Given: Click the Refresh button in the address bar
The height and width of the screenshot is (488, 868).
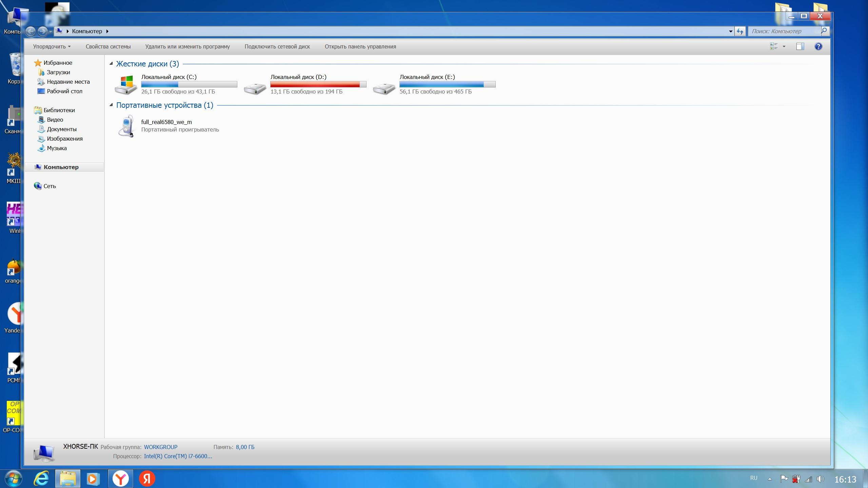Looking at the screenshot, I should [x=740, y=31].
